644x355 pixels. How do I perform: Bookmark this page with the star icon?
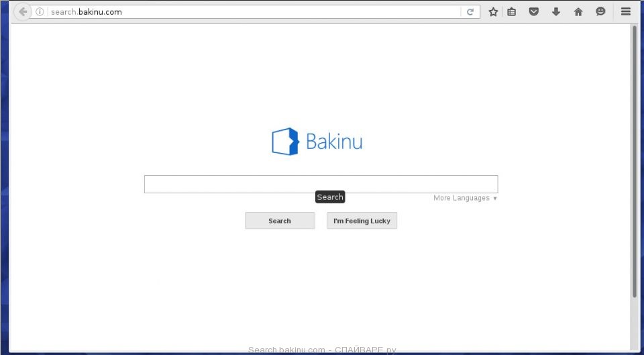493,12
